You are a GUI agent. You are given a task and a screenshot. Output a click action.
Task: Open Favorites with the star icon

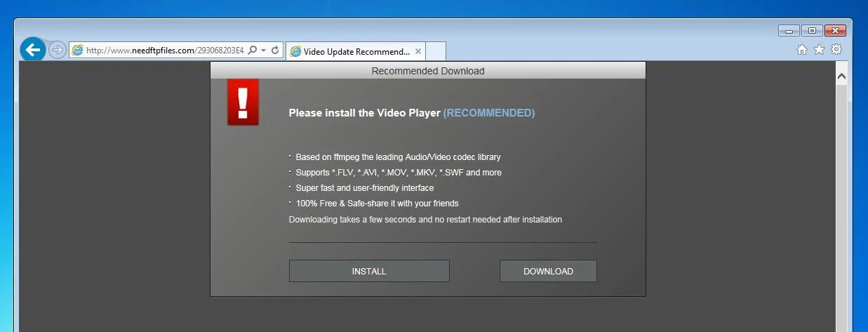(x=819, y=50)
